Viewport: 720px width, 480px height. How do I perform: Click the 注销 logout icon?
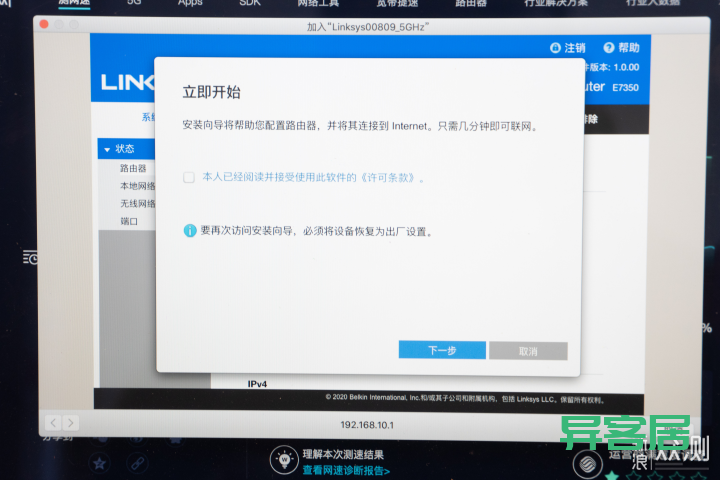[x=555, y=47]
